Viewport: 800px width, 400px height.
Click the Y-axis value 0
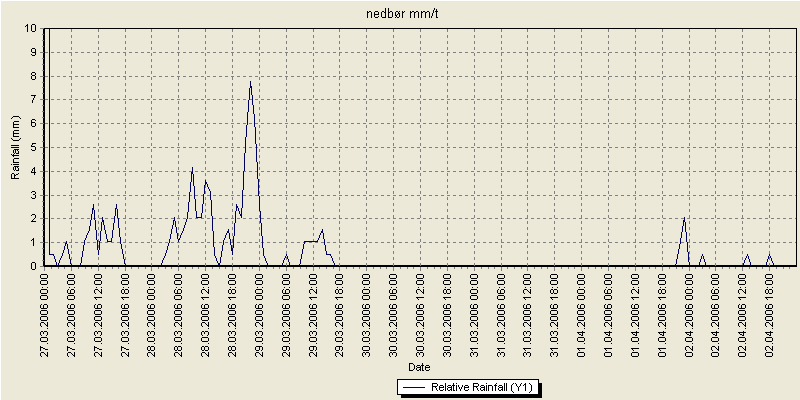pyautogui.click(x=34, y=266)
